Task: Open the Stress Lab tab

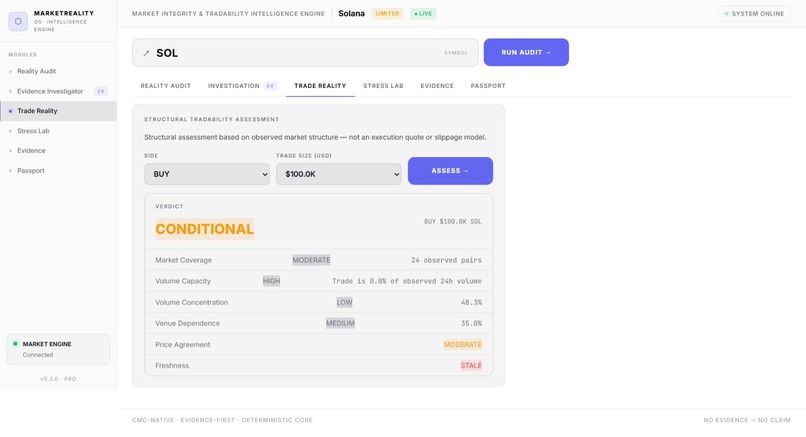Action: [x=383, y=86]
